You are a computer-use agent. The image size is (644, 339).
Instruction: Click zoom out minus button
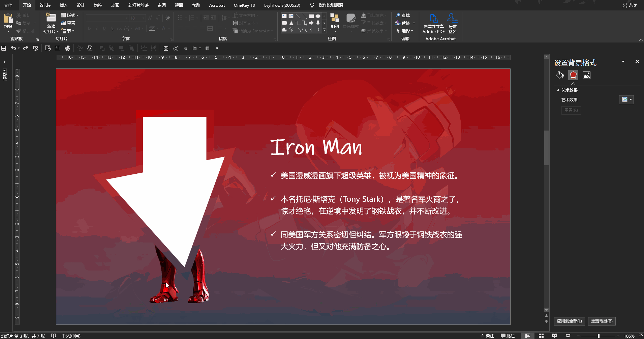pyautogui.click(x=578, y=336)
